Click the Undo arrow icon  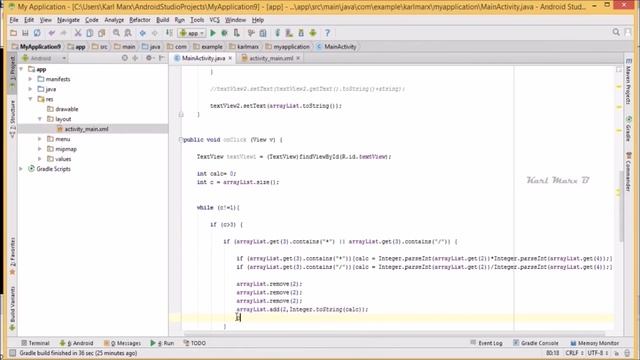tap(51, 33)
